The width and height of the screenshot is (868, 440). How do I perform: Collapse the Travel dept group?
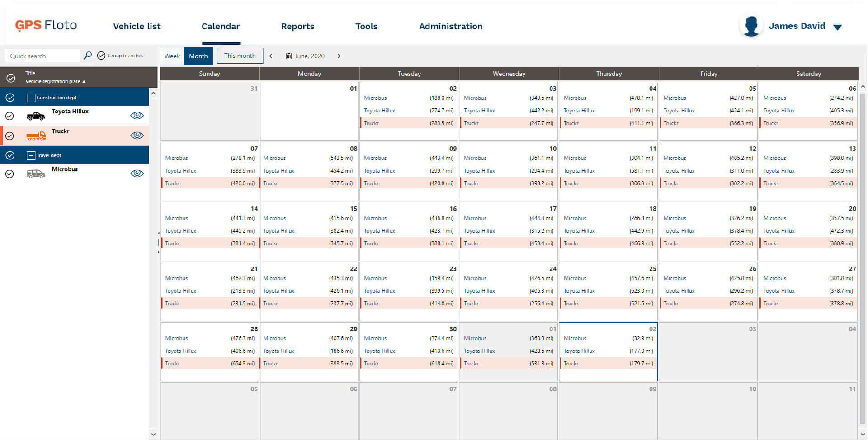31,155
